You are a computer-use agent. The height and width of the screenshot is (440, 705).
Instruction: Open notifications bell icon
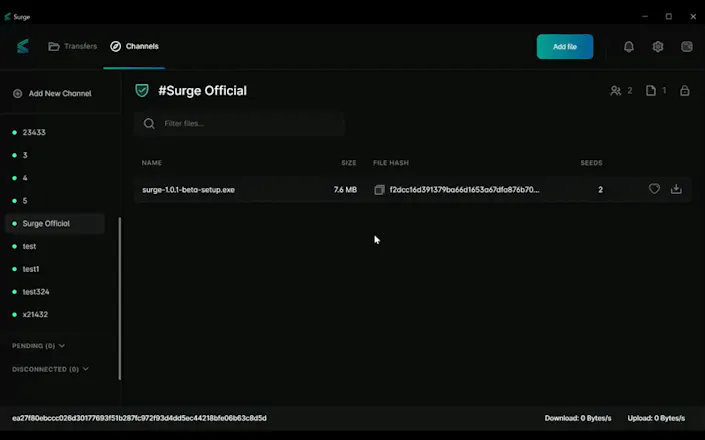(x=629, y=47)
